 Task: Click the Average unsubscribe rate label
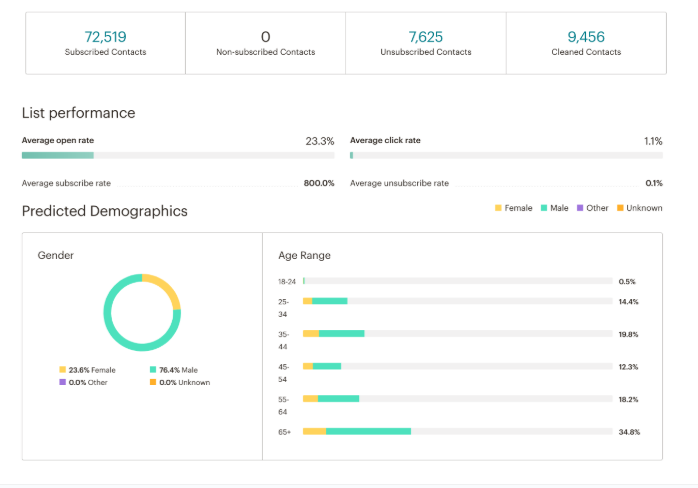point(399,183)
